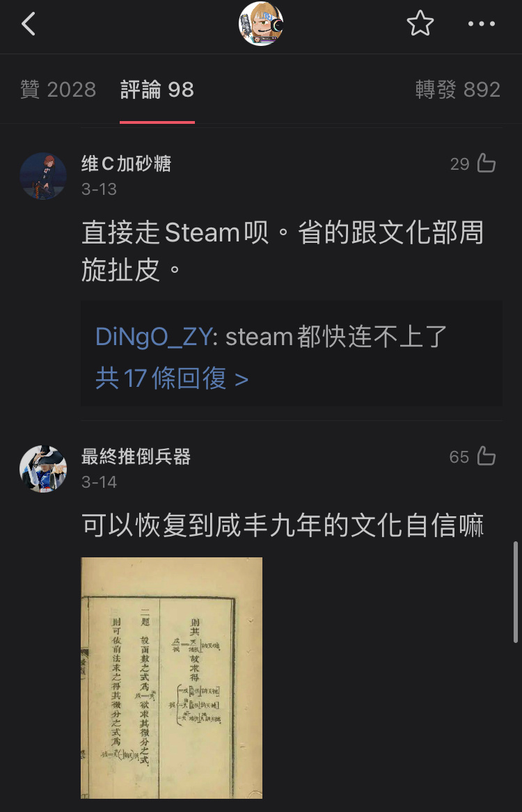Open username 维C加砂糖
522x812 pixels.
coord(126,164)
